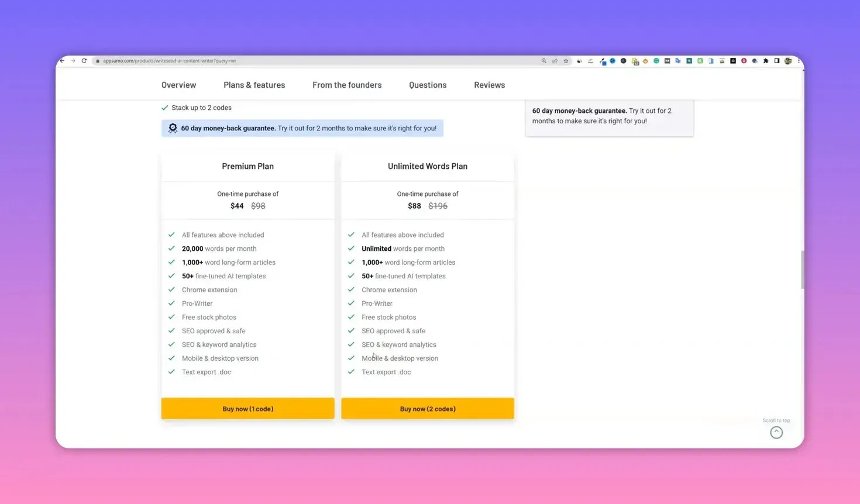The height and width of the screenshot is (504, 860).
Task: Bookmark this page using the star icon
Action: (565, 61)
